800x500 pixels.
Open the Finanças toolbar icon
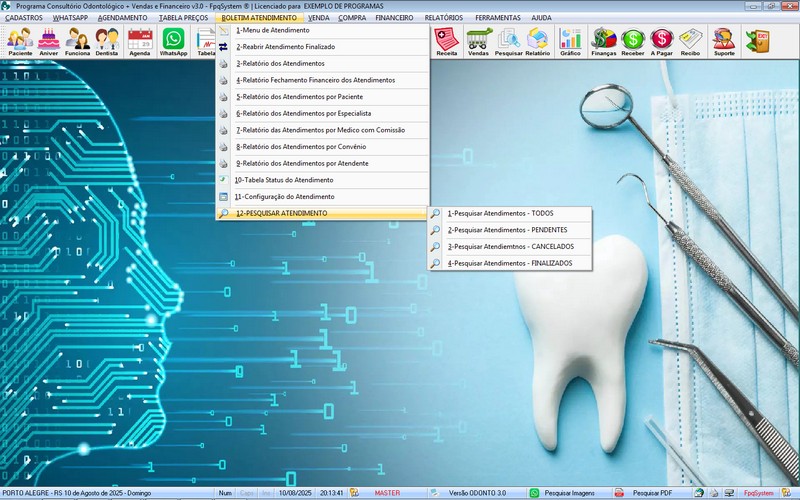[604, 41]
